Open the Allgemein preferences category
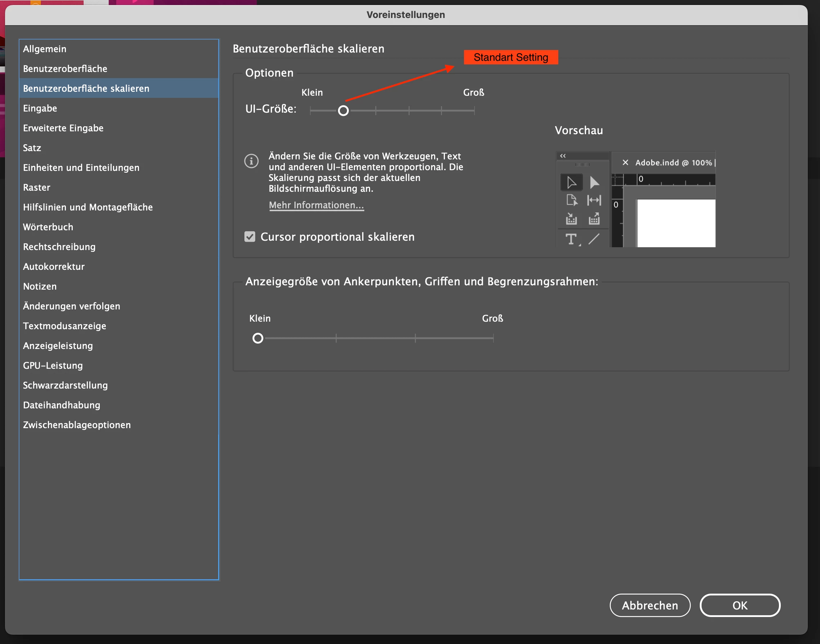Screen dimensions: 820x644 pyautogui.click(x=45, y=49)
